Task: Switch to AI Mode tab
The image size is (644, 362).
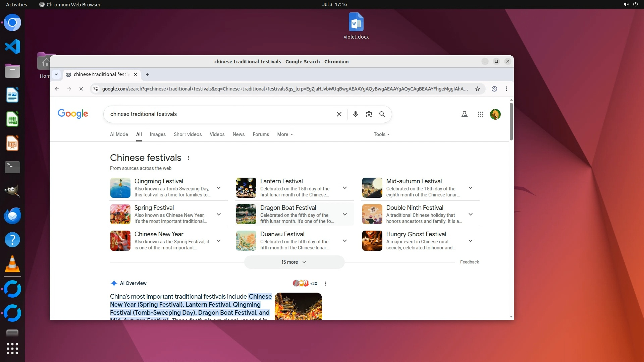Action: pos(119,134)
